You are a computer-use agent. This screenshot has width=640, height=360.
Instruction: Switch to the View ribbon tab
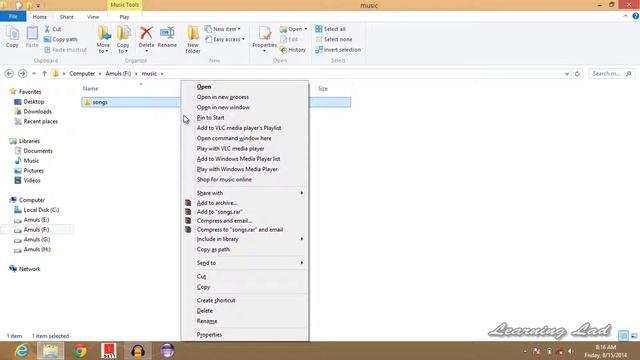pos(93,17)
